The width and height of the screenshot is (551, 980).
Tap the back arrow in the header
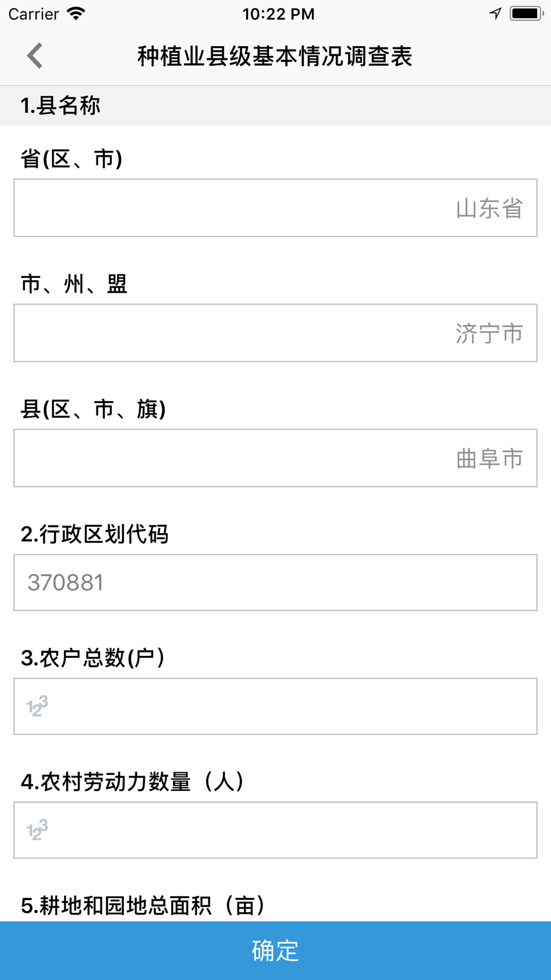(x=35, y=56)
